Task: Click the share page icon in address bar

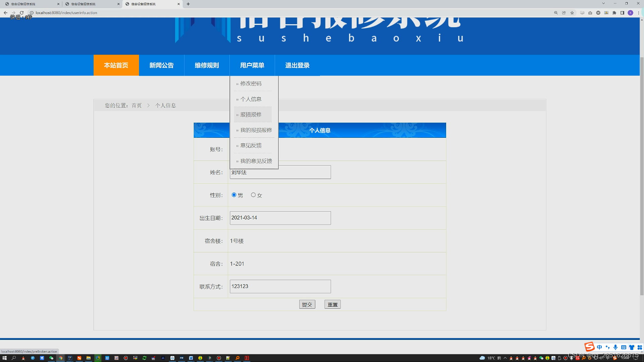Action: 564,13
